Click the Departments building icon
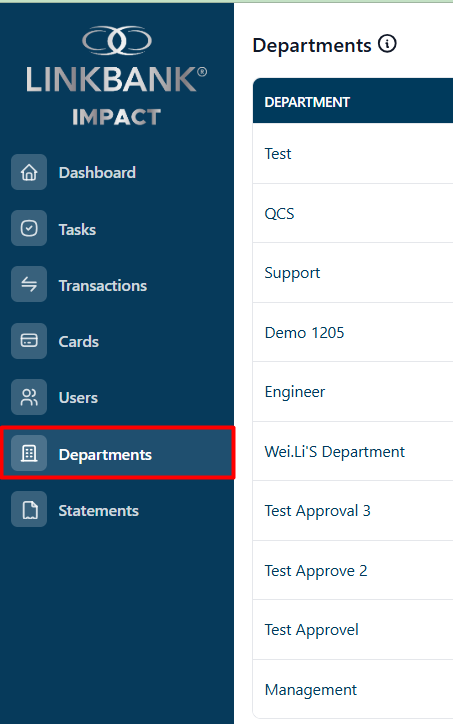 [29, 453]
